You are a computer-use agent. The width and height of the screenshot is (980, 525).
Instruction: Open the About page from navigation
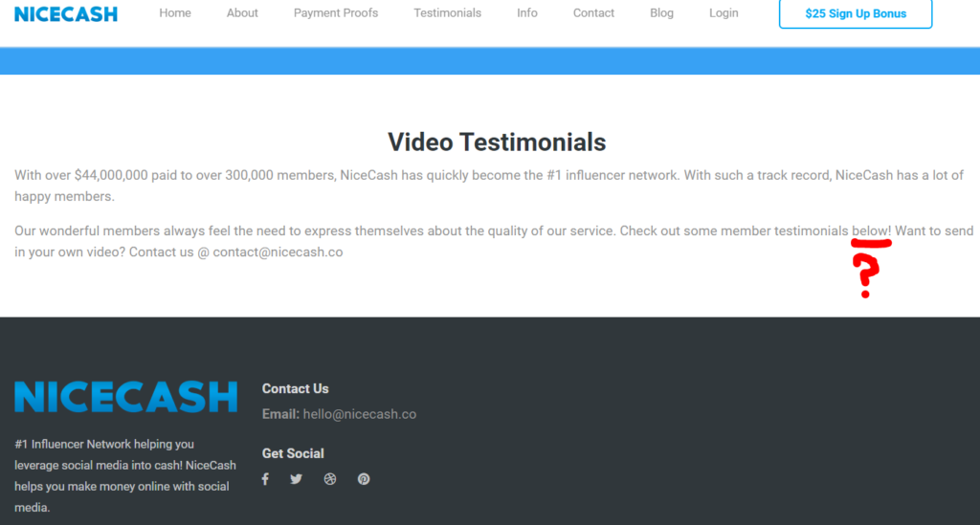242,13
